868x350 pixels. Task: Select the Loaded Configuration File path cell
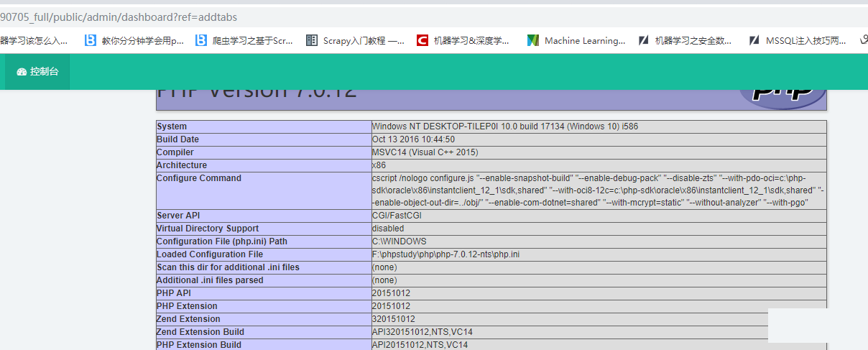click(445, 254)
